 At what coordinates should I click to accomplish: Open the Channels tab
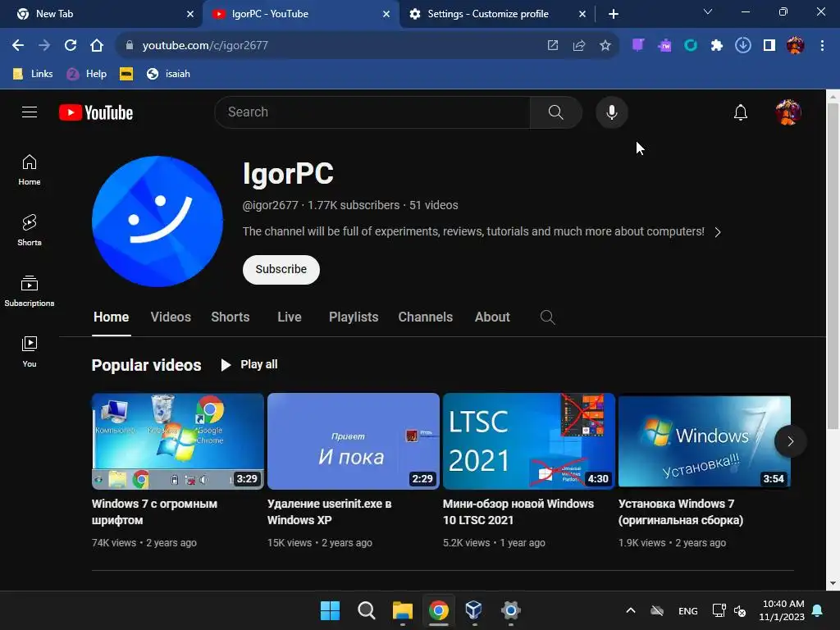(x=426, y=317)
